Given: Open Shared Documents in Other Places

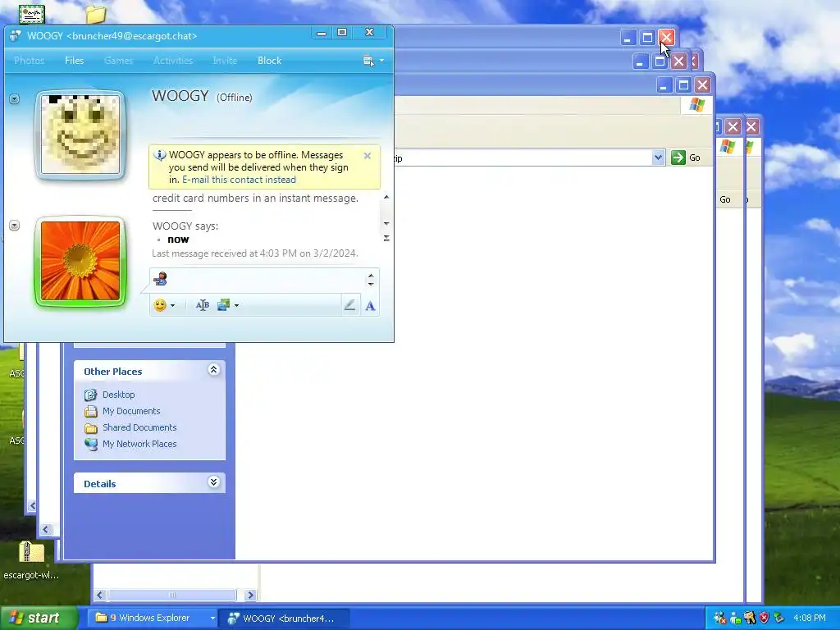Looking at the screenshot, I should pyautogui.click(x=139, y=427).
